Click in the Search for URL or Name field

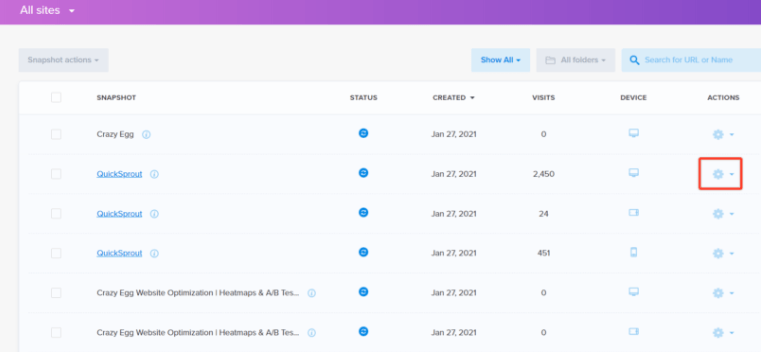coord(691,60)
